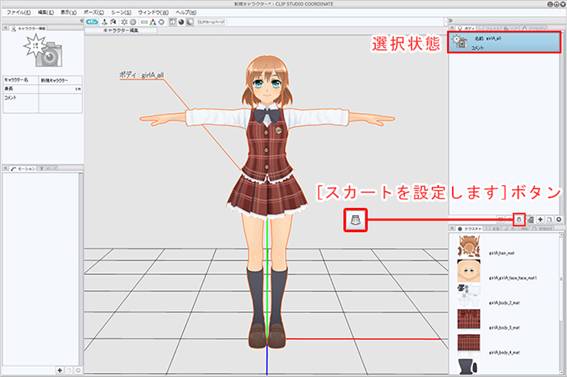Select the モーション panel tab

[24, 168]
